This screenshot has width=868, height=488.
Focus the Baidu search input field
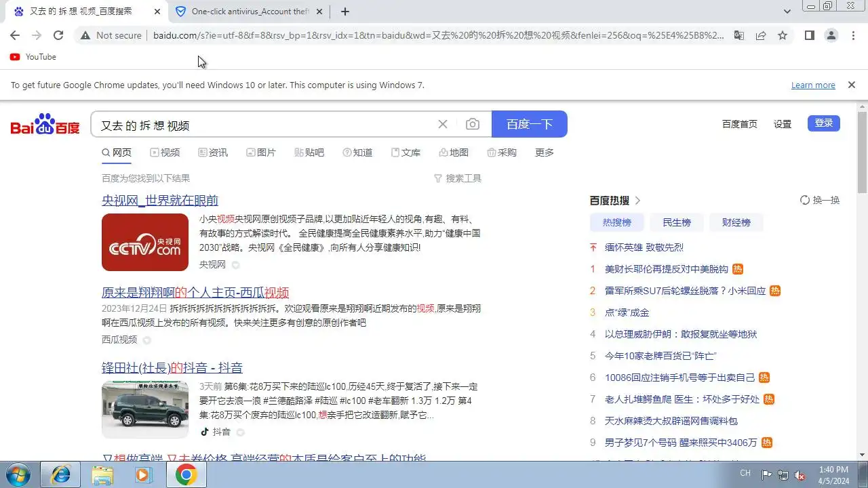(x=264, y=125)
